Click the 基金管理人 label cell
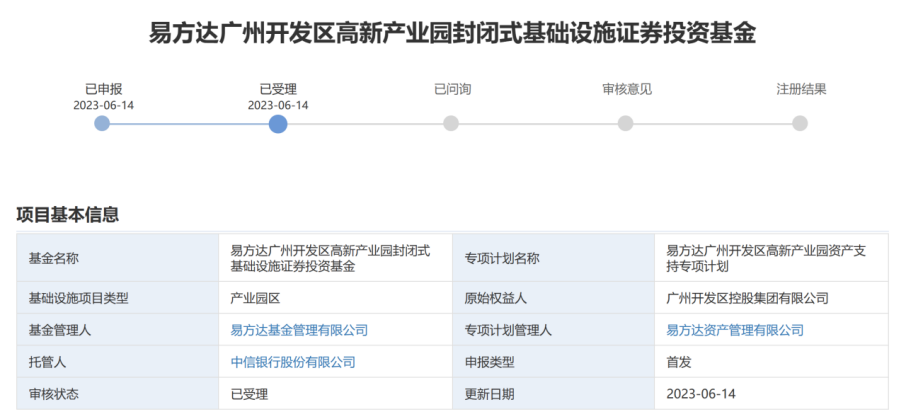The image size is (906, 419). coord(118,330)
